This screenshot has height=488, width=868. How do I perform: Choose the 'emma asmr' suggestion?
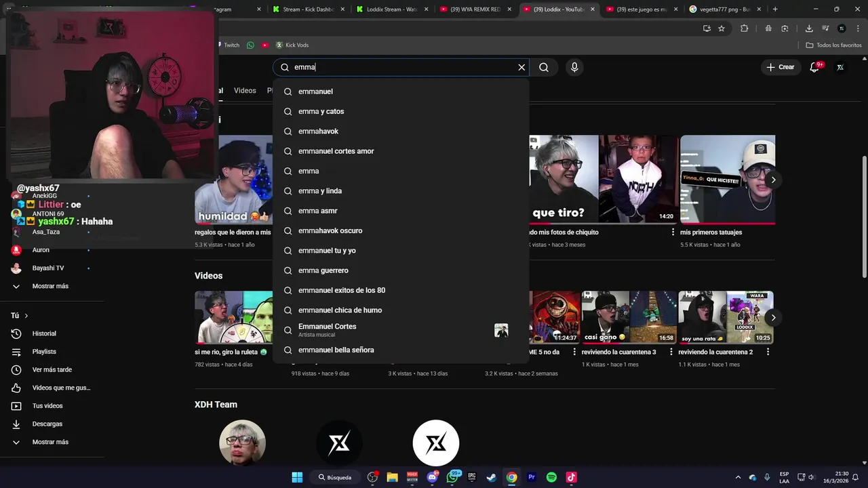click(x=401, y=211)
